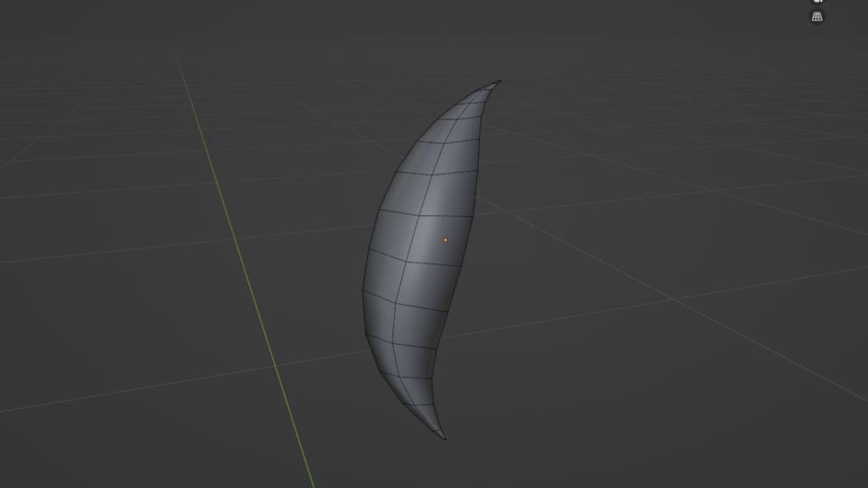Click the perspective grid toggle icon
The image size is (868, 488).
[x=816, y=16]
